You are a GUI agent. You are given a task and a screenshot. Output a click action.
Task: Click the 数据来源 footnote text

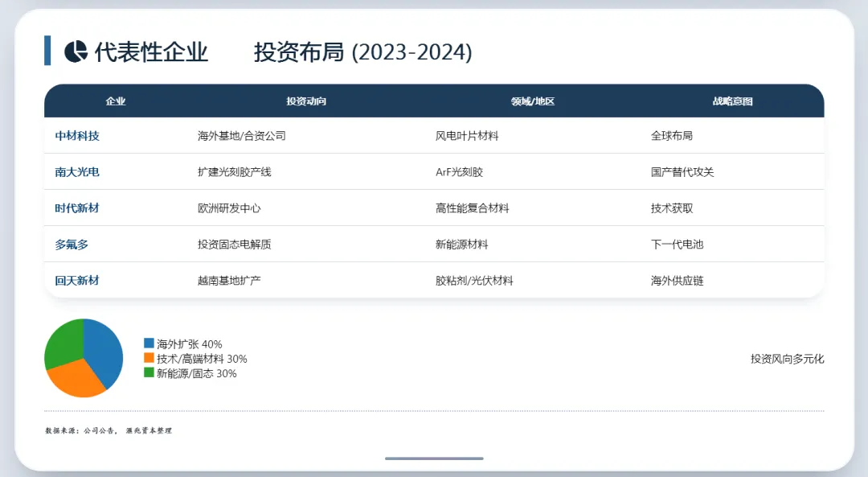click(108, 430)
